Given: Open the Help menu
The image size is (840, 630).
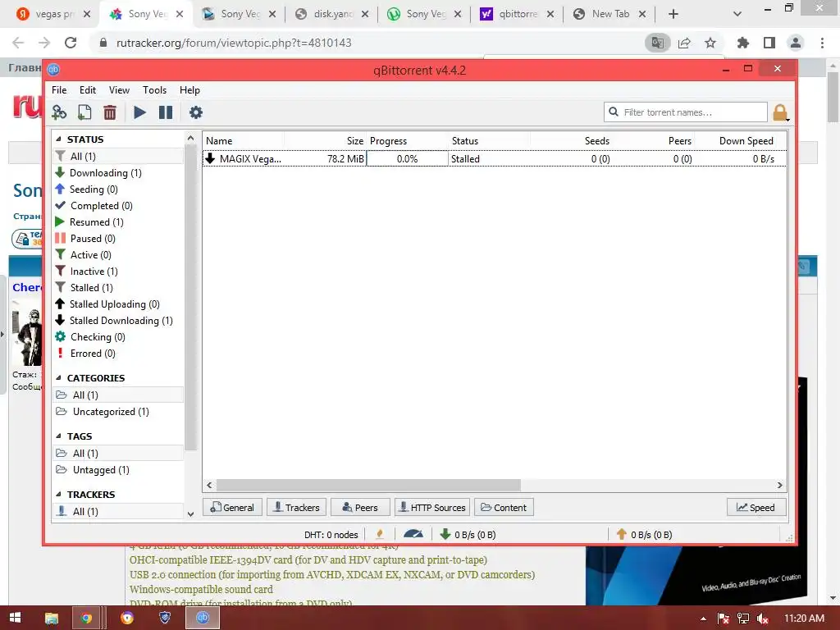Looking at the screenshot, I should click(189, 90).
